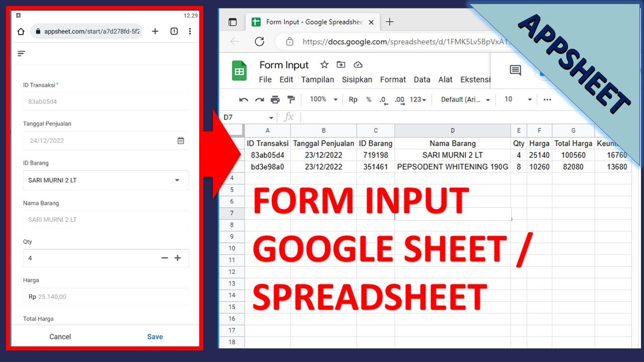Open the Data menu

pos(422,79)
